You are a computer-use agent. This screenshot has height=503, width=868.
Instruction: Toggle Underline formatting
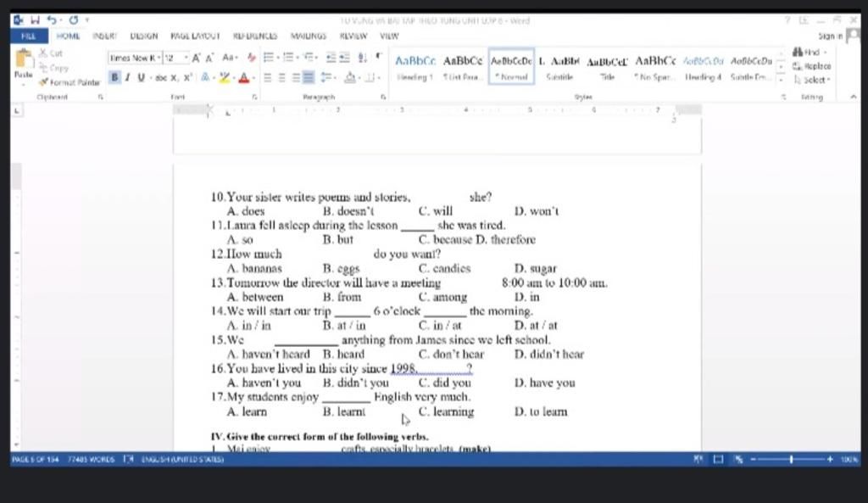(141, 77)
